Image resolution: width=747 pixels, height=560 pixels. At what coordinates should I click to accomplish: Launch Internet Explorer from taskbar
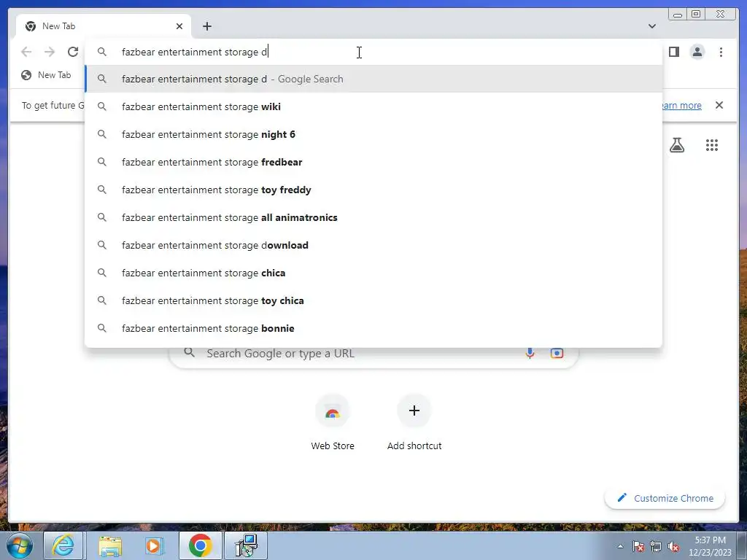point(63,545)
